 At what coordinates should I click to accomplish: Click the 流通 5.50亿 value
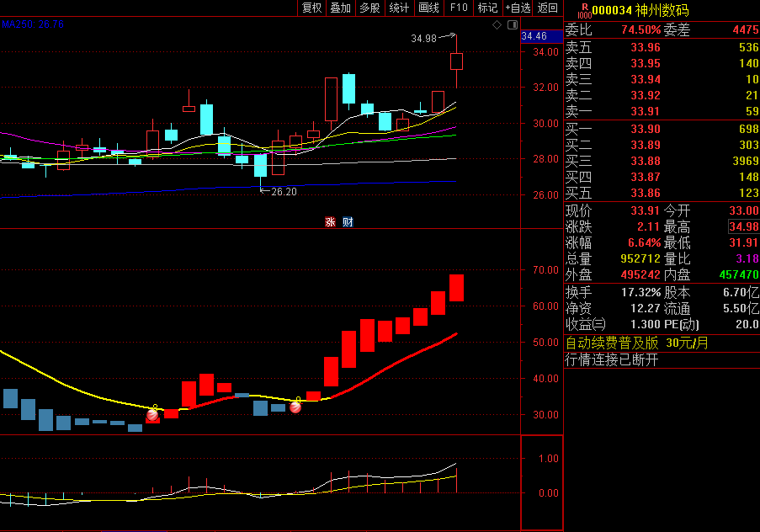[741, 308]
